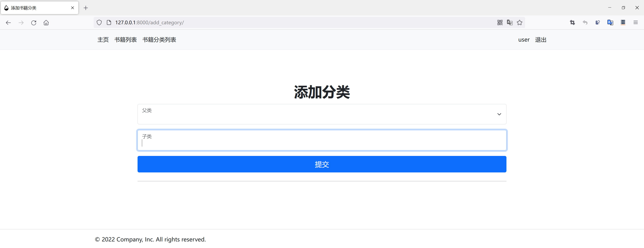644x248 pixels.
Task: Click the page info icon in address bar
Action: point(109,22)
